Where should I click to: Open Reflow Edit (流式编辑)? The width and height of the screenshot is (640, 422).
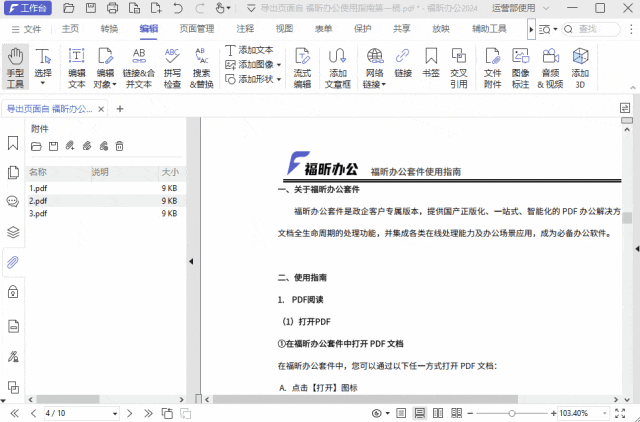point(302,67)
